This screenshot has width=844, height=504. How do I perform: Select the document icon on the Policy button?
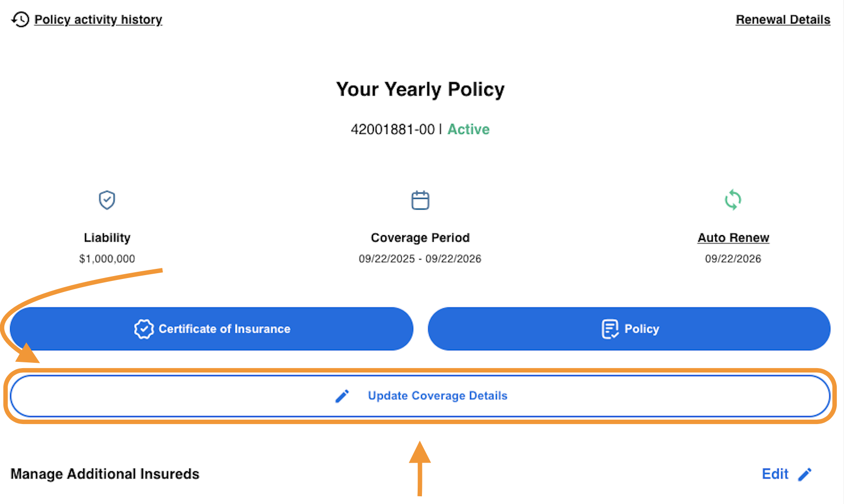pyautogui.click(x=610, y=329)
